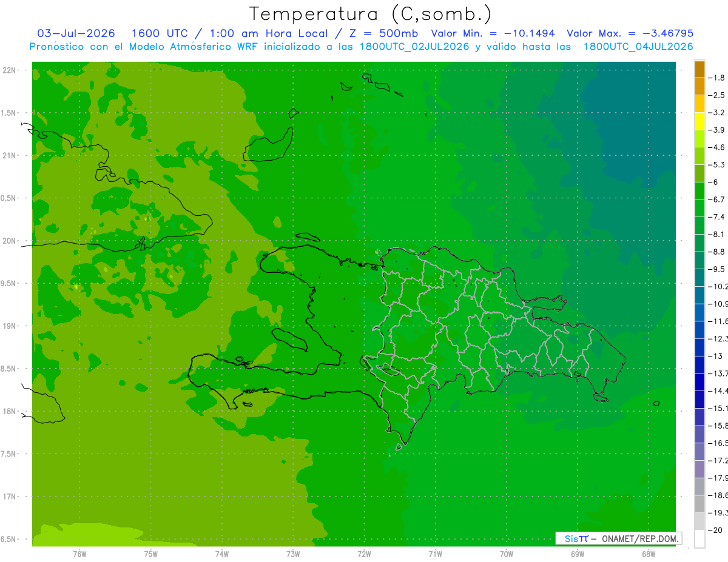
Task: Click the '-1.8' color scale value
Action: click(x=716, y=78)
